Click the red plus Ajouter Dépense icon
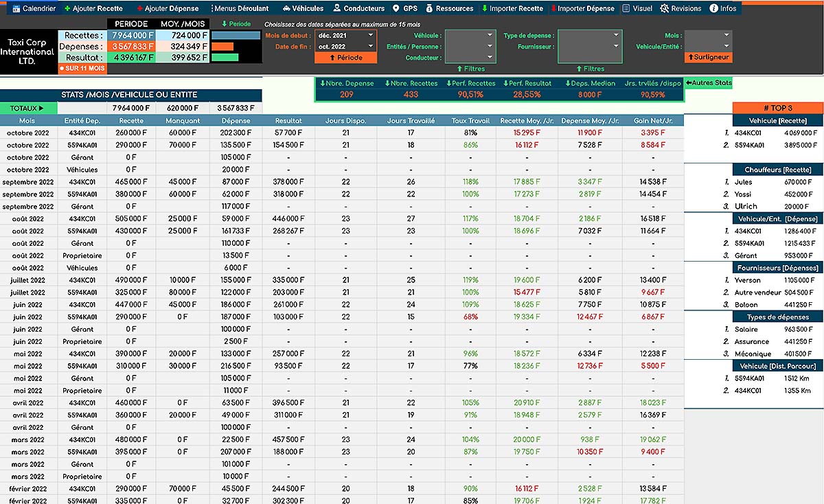Image resolution: width=824 pixels, height=504 pixels. click(x=140, y=8)
